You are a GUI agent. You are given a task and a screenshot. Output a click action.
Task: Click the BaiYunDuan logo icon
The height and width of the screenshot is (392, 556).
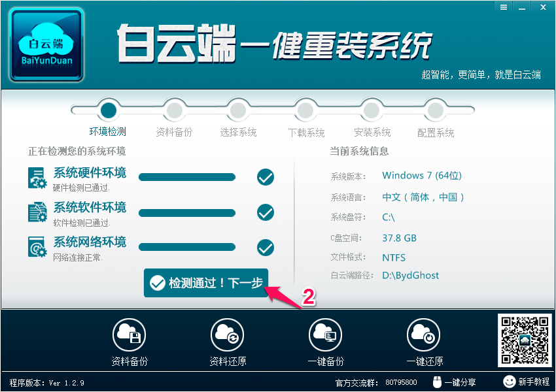pos(46,45)
